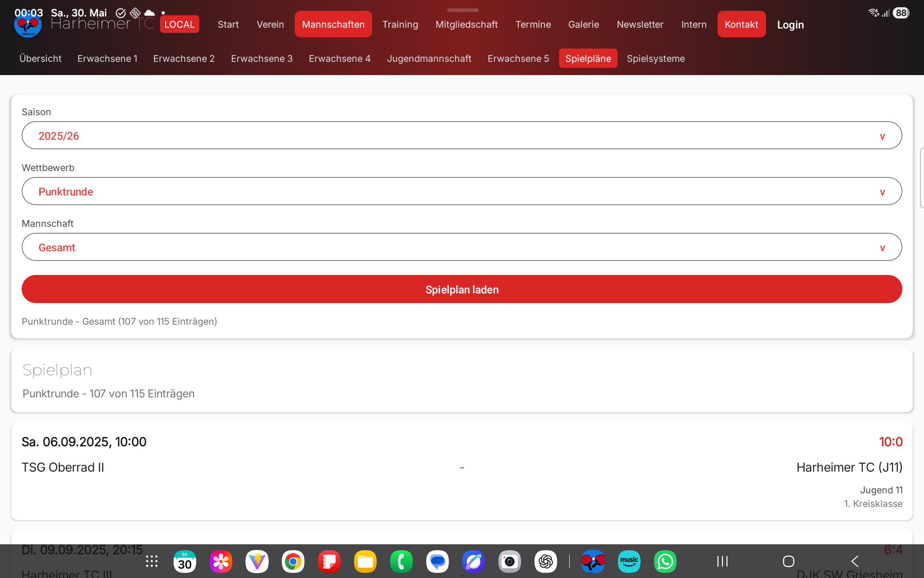Open the blue Messages app
Image resolution: width=924 pixels, height=578 pixels.
click(437, 561)
